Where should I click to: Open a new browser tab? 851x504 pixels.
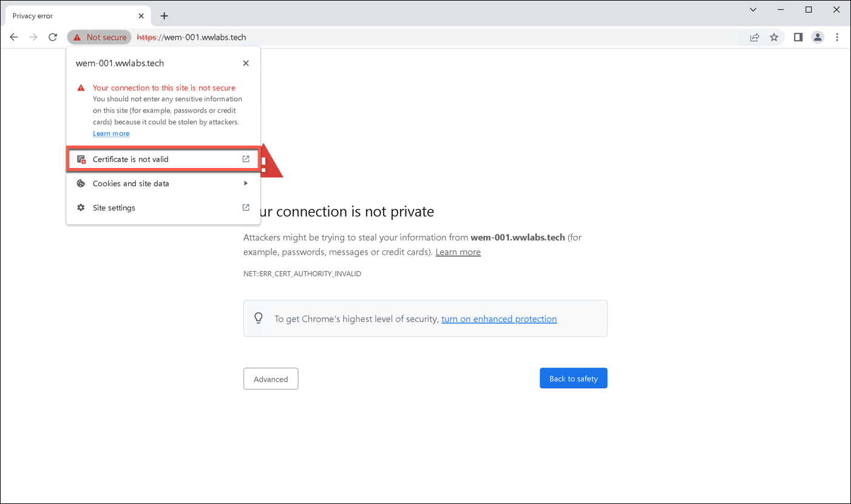click(x=164, y=16)
